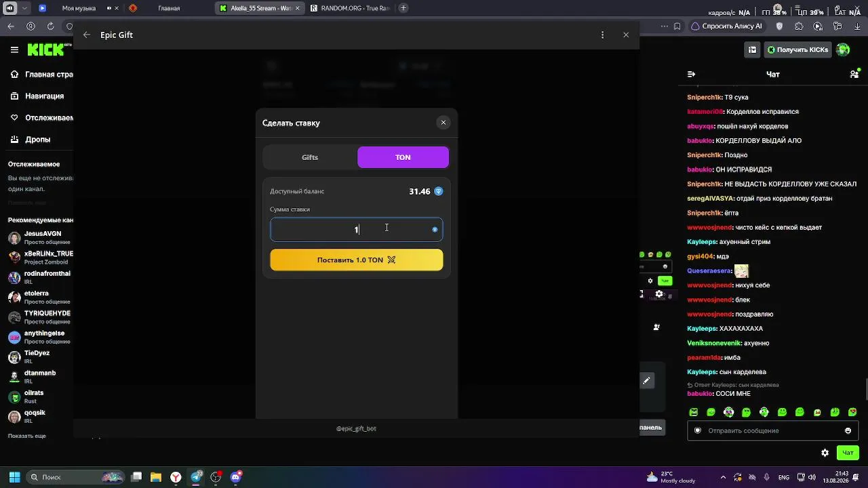The image size is (868, 488).
Task: Expand list with Показать еще
Action: click(x=27, y=436)
